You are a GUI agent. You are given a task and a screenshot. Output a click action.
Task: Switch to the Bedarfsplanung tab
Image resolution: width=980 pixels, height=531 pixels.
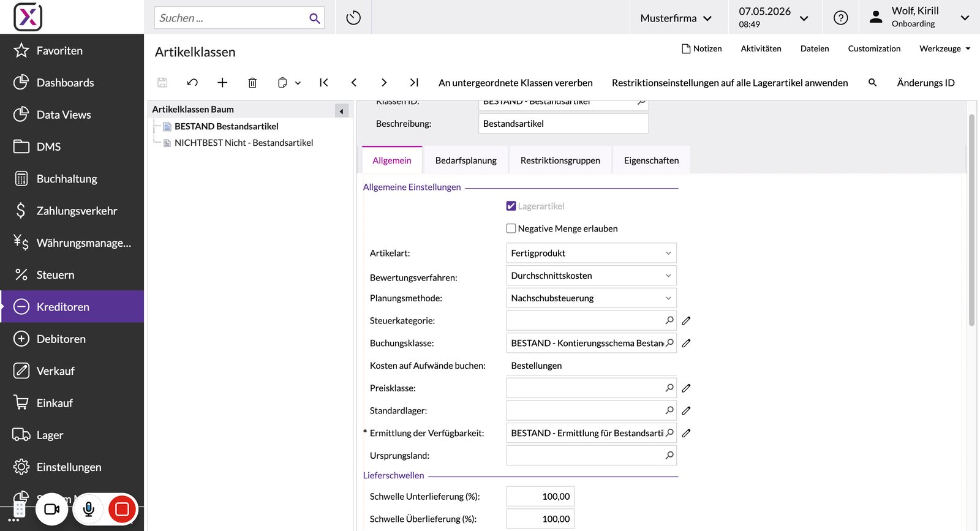coord(466,160)
